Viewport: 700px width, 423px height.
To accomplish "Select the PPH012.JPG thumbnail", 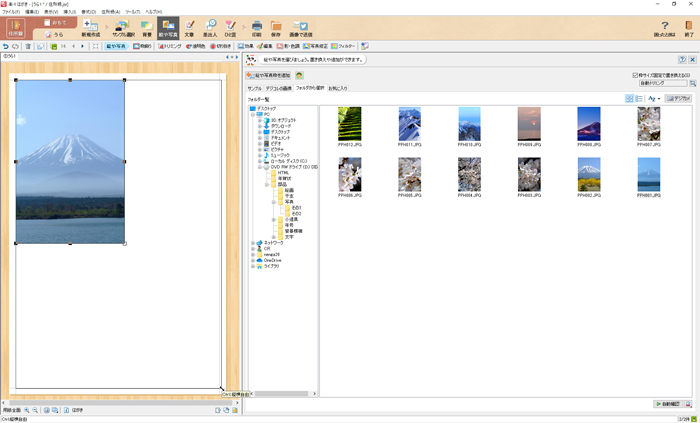I will pos(350,126).
